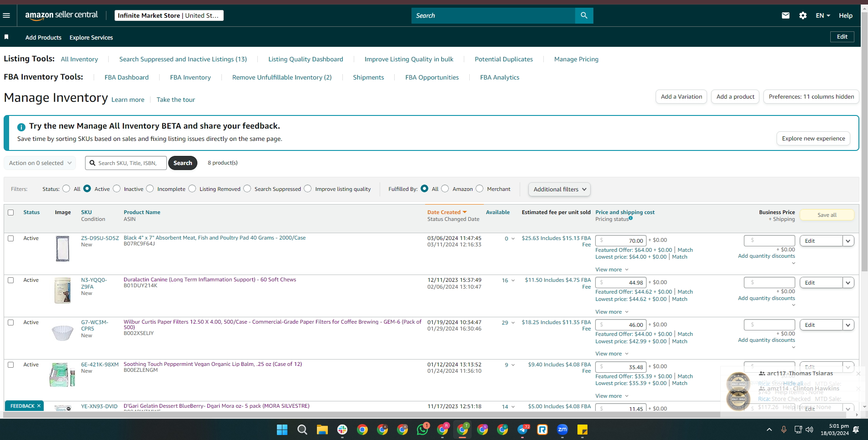Click the microphone icon in system tray
This screenshot has width=868, height=440.
784,430
